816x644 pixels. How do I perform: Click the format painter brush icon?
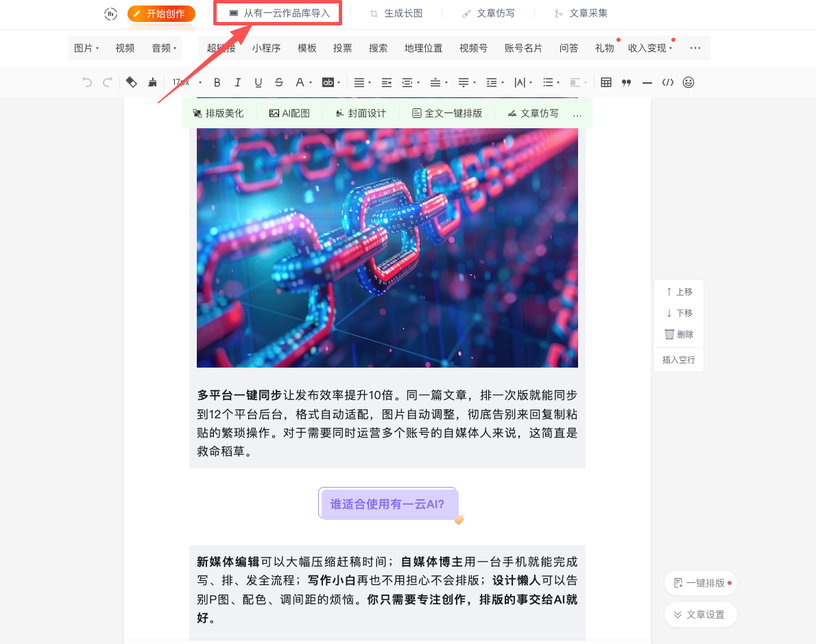point(152,82)
